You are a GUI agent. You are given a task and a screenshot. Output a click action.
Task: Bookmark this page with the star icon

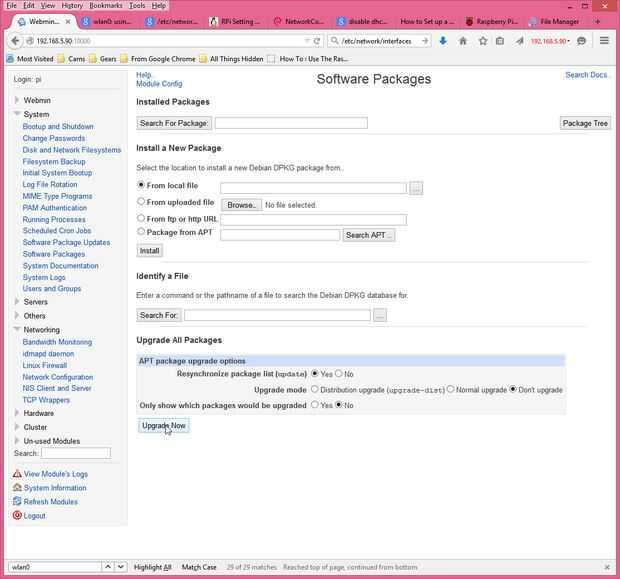click(483, 41)
